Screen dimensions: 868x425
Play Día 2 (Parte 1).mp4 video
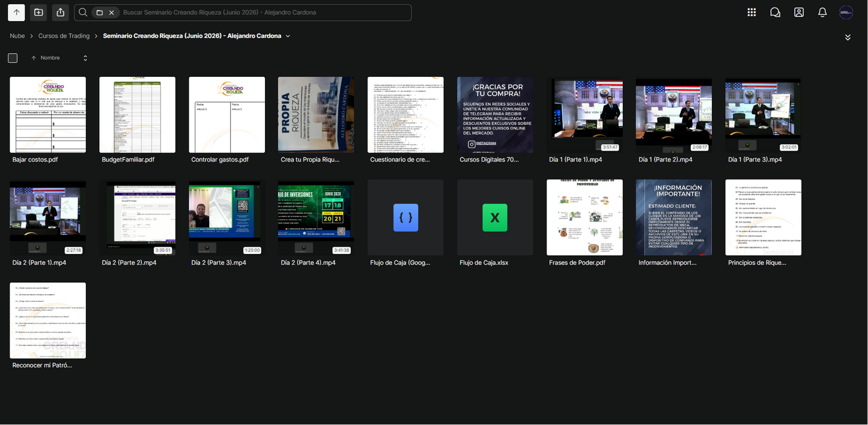[x=47, y=217]
